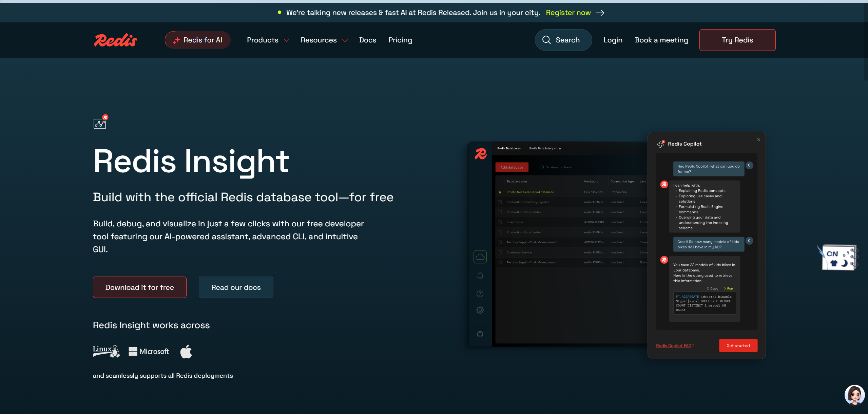Click the Host:port column header
The height and width of the screenshot is (414, 868).
coord(591,182)
